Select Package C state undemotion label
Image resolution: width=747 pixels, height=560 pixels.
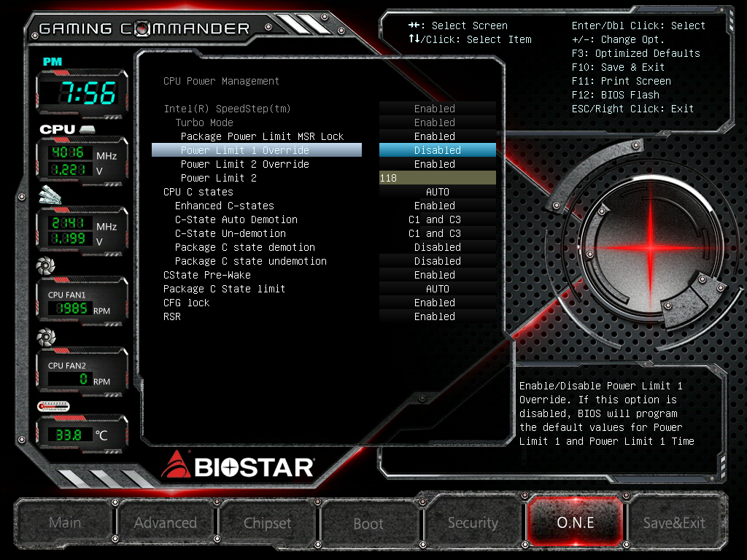point(251,261)
